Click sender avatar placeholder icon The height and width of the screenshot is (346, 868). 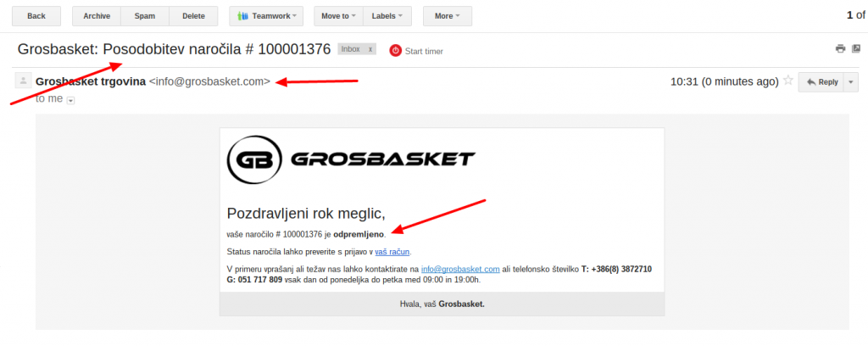tap(23, 81)
